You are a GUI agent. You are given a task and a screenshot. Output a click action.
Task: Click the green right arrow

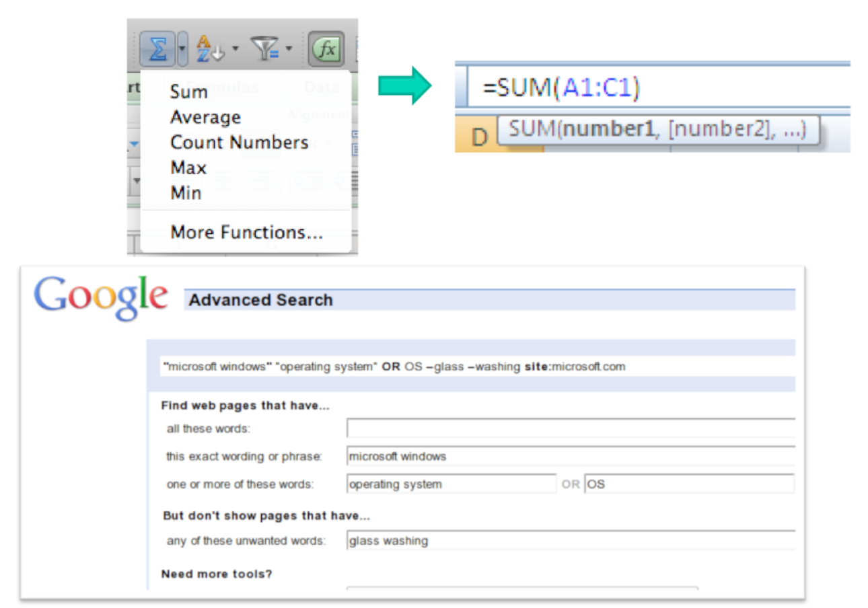tap(404, 85)
